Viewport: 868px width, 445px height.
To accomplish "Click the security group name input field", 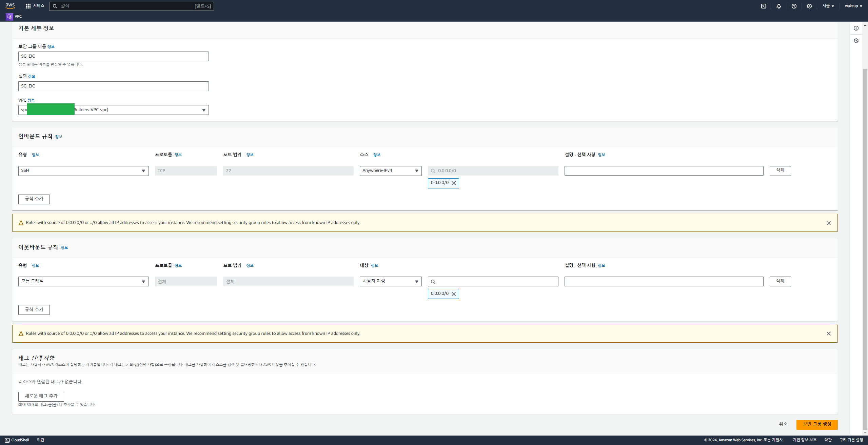I will click(113, 56).
